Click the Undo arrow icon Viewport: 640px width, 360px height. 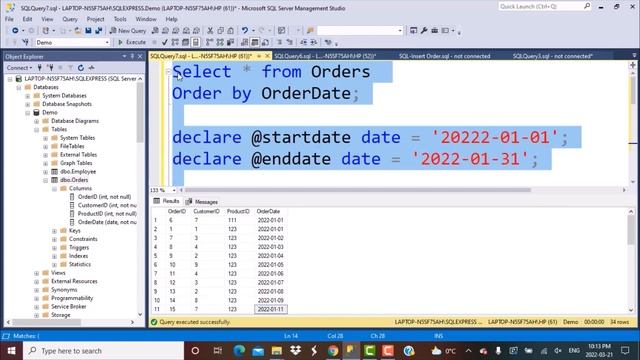pyautogui.click(x=244, y=31)
